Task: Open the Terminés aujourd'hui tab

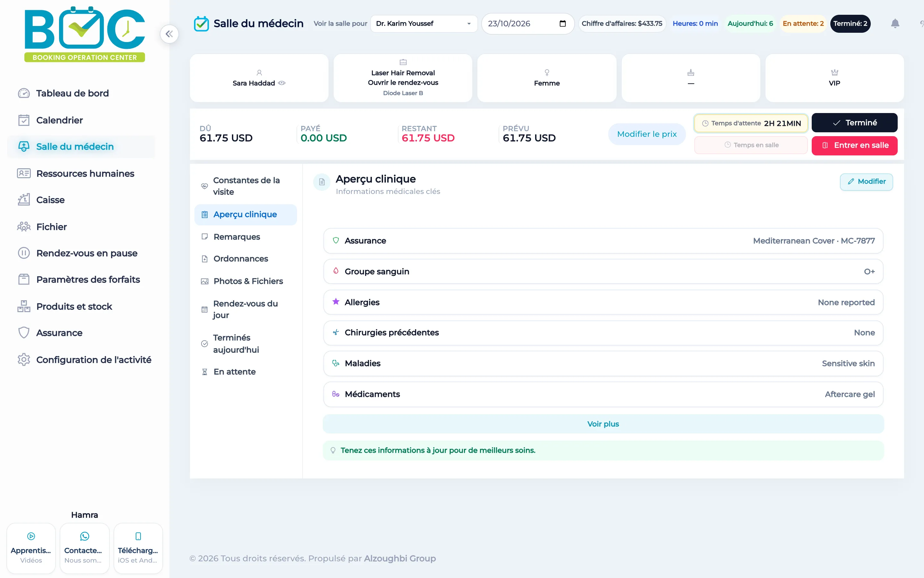Action: click(245, 344)
